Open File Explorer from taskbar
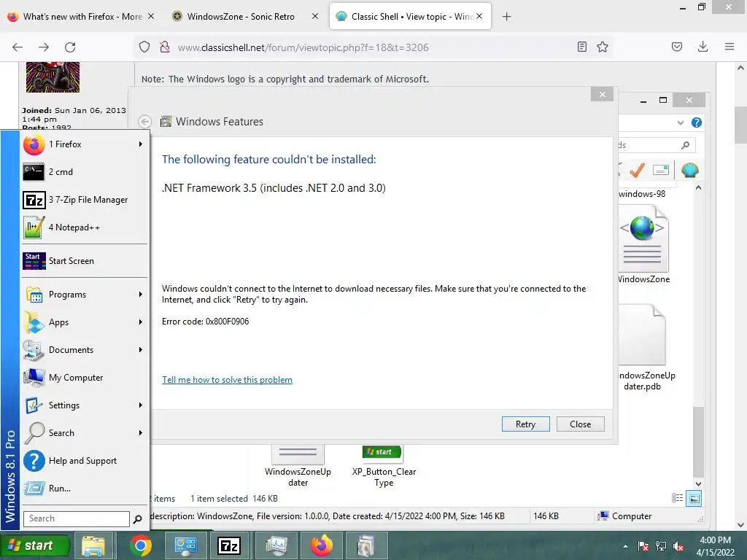 [93, 545]
